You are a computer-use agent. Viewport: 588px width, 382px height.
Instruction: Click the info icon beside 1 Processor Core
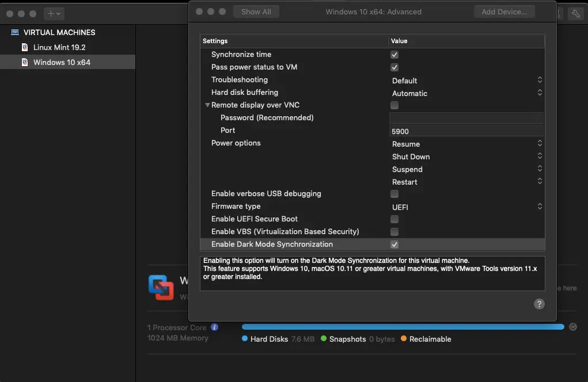[214, 327]
